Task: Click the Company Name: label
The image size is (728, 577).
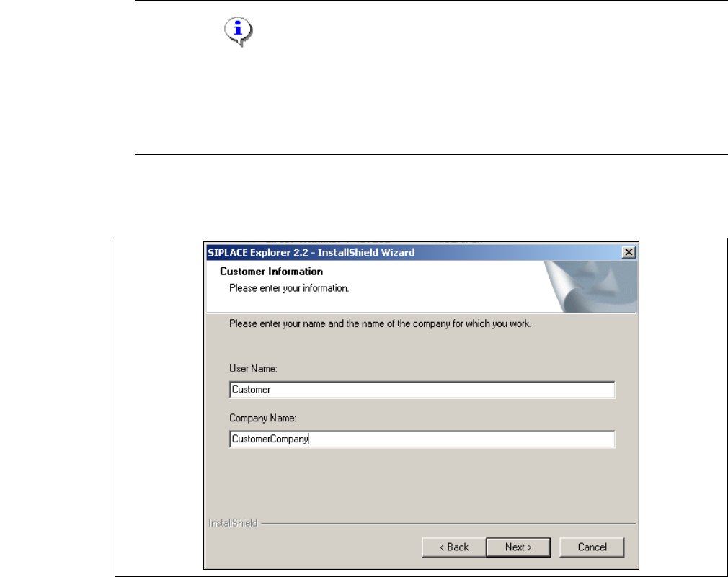Action: pos(262,418)
